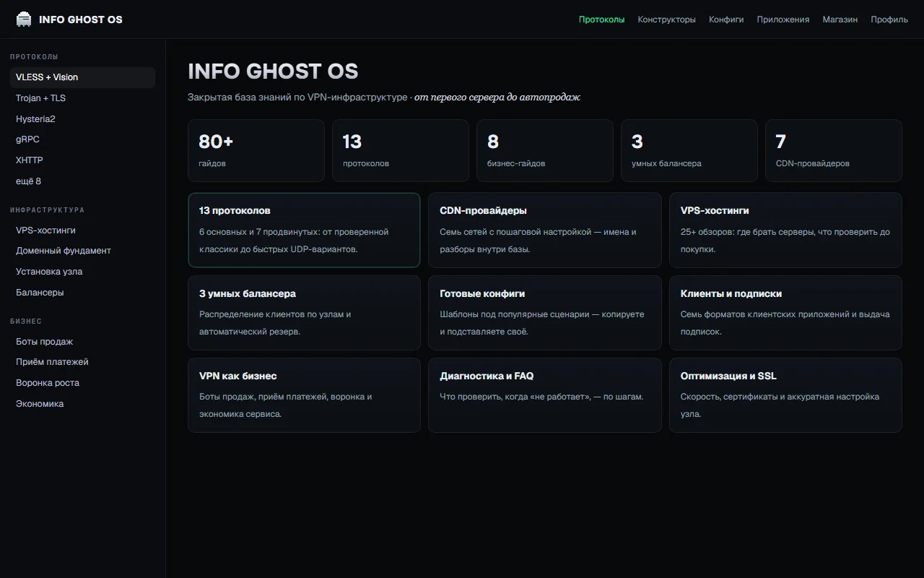Screen dimensions: 924x578
Task: Open Hysteria2 protocol in sidebar
Action: coord(82,118)
